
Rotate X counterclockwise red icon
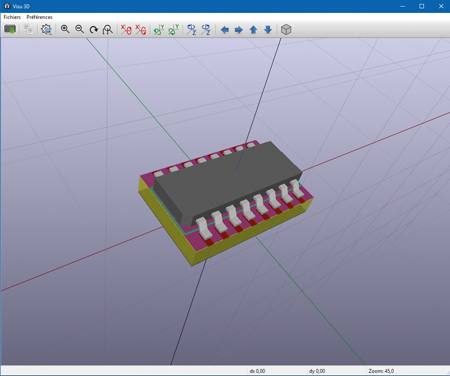click(141, 30)
